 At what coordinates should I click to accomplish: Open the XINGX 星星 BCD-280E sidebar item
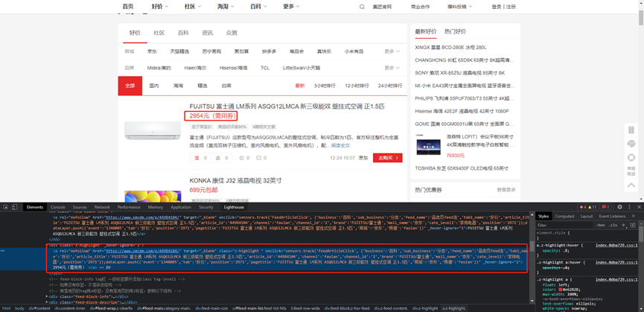(450, 48)
